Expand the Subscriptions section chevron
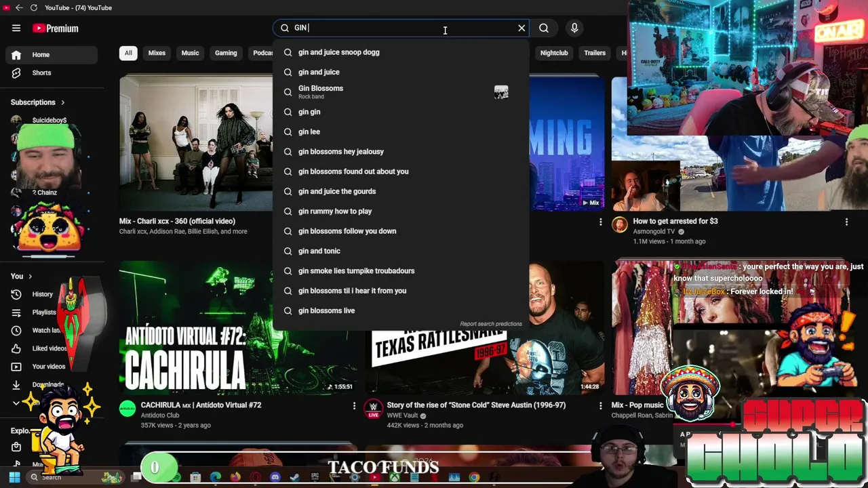The image size is (868, 488). tap(62, 102)
